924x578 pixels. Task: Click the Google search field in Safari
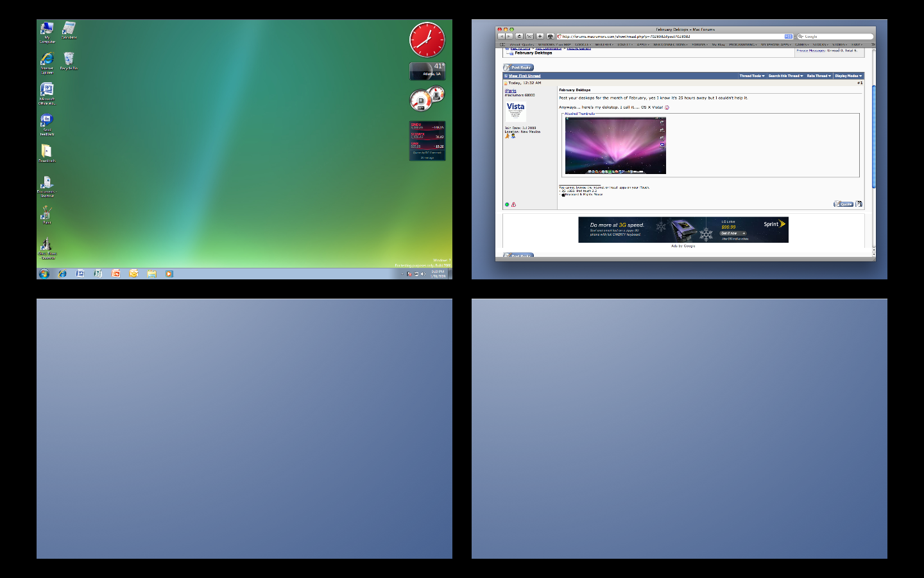tap(835, 37)
